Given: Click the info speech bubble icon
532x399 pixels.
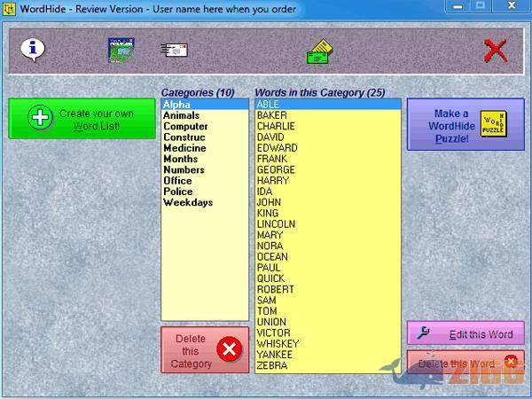Looking at the screenshot, I should point(33,50).
